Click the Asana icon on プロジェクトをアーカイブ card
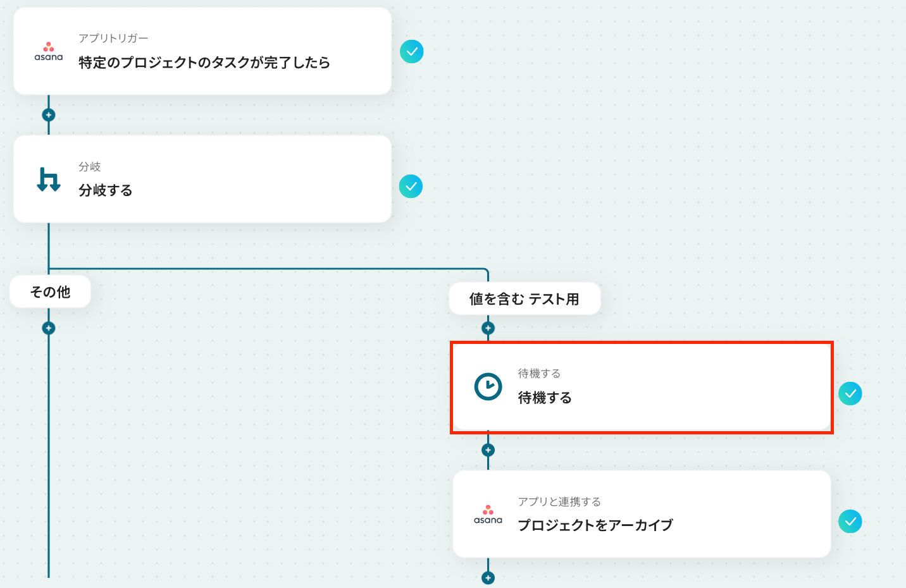The height and width of the screenshot is (588, 906). pyautogui.click(x=488, y=515)
